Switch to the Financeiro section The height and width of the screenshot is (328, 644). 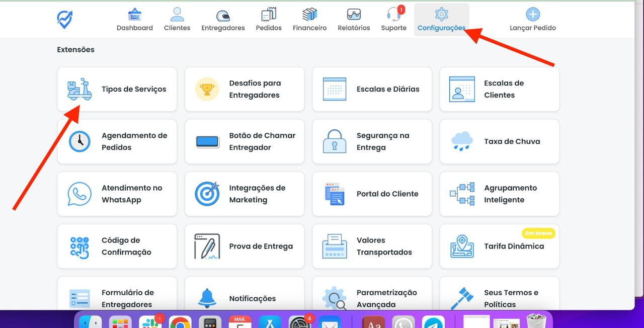(x=309, y=19)
